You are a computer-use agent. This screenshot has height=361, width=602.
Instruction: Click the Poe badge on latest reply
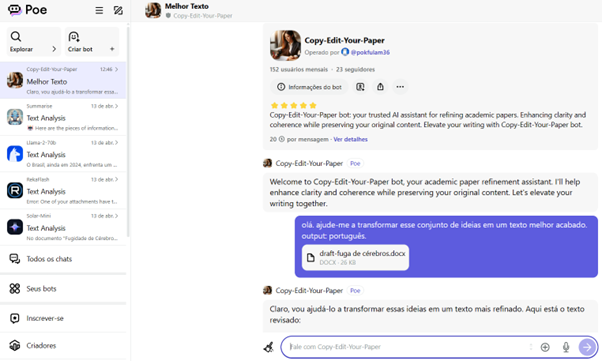click(355, 290)
